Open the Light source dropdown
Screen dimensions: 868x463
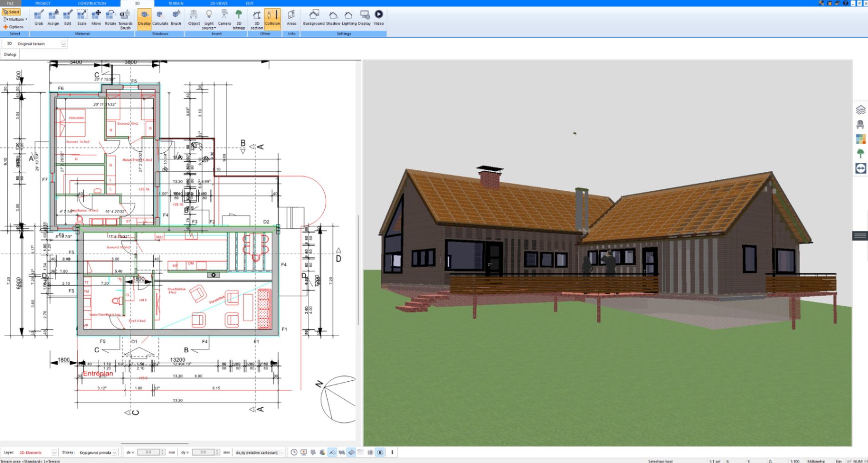[x=209, y=20]
